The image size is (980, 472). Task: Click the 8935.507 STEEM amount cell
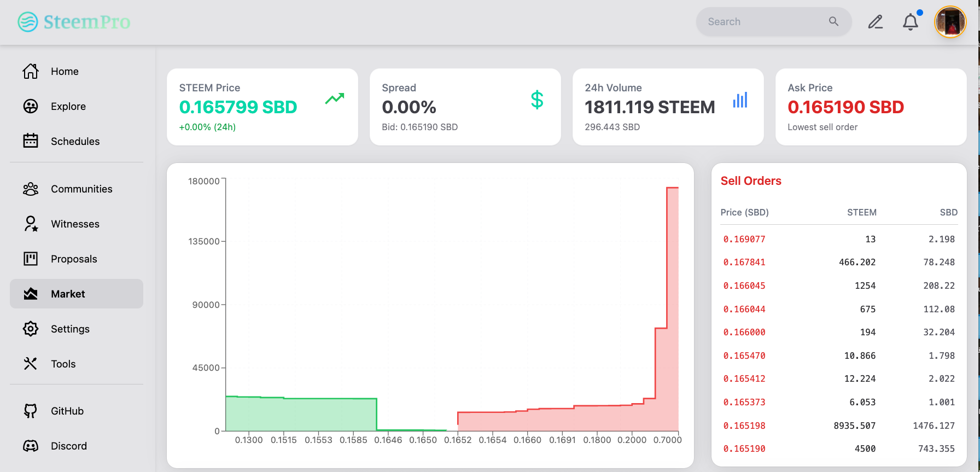pyautogui.click(x=855, y=426)
